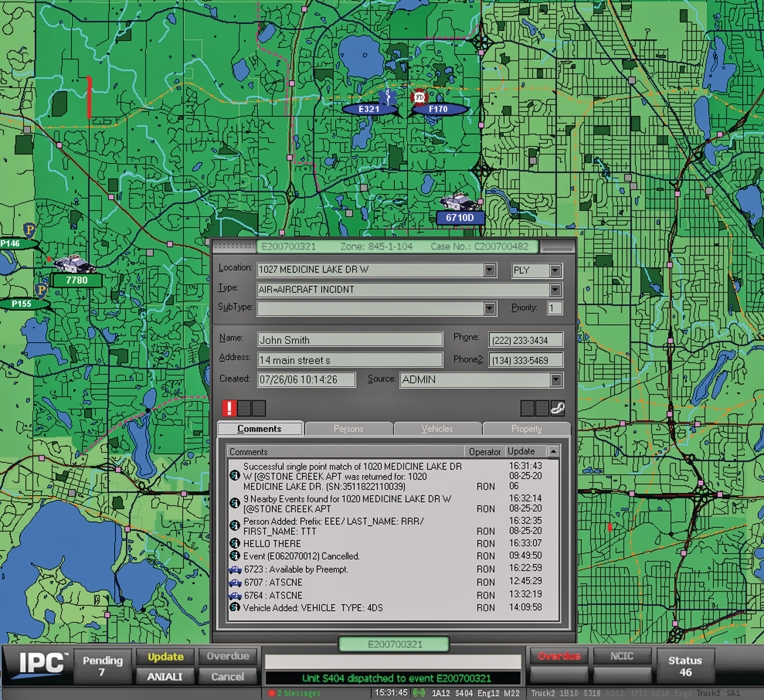Open the Source dropdown showing ADMIN
This screenshot has height=700, width=764.
[x=555, y=380]
